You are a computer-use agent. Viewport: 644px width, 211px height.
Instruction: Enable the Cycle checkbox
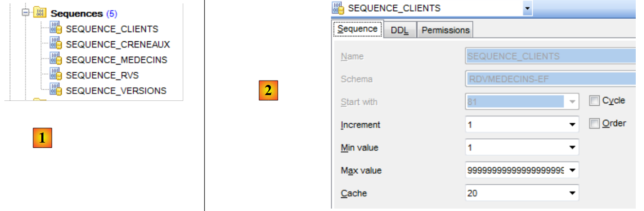pyautogui.click(x=594, y=101)
